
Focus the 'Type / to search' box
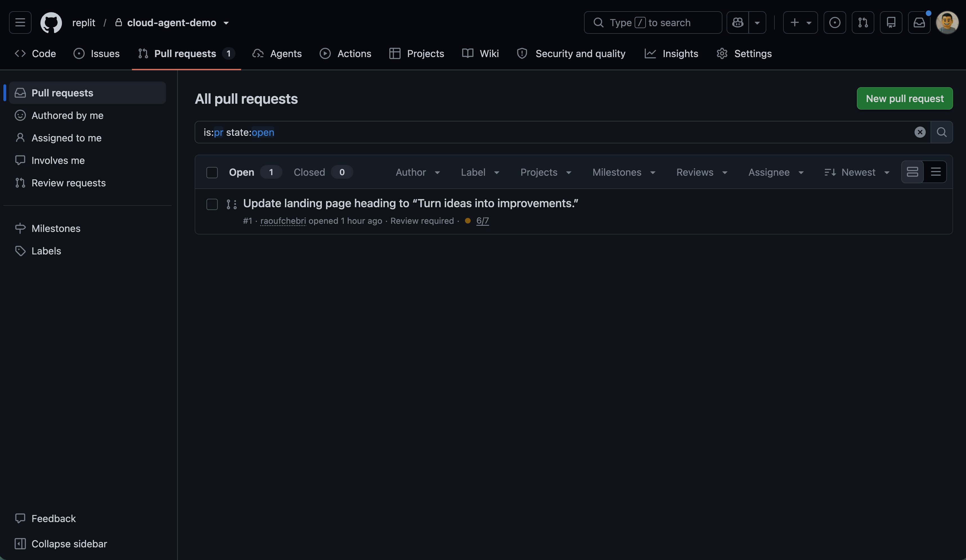(x=653, y=22)
